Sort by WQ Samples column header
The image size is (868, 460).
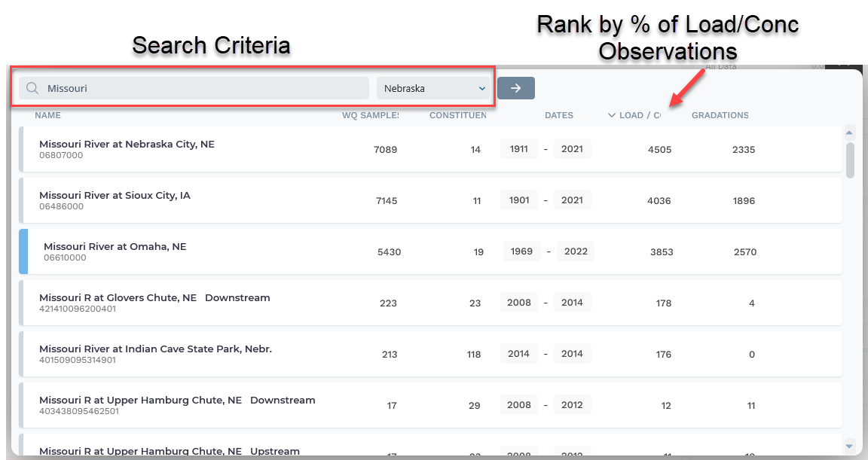tap(370, 115)
